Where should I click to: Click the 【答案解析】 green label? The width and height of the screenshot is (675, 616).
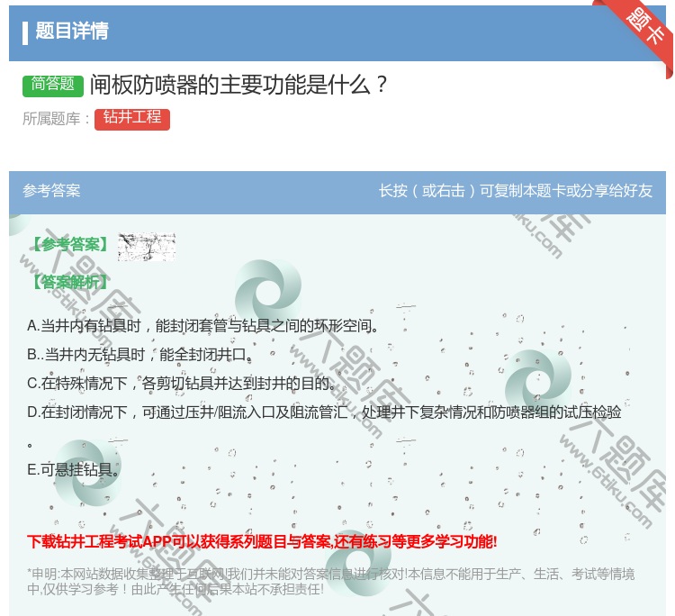(70, 283)
